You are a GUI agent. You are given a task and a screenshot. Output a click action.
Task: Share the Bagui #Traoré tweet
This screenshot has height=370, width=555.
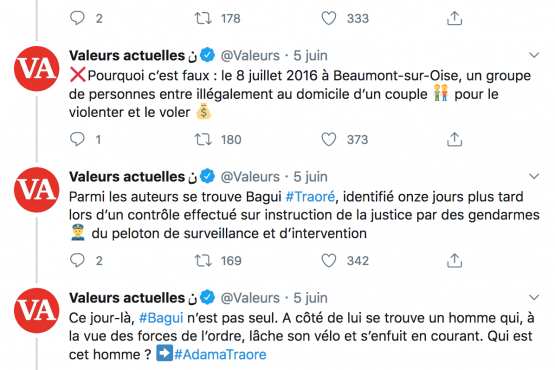point(454,261)
